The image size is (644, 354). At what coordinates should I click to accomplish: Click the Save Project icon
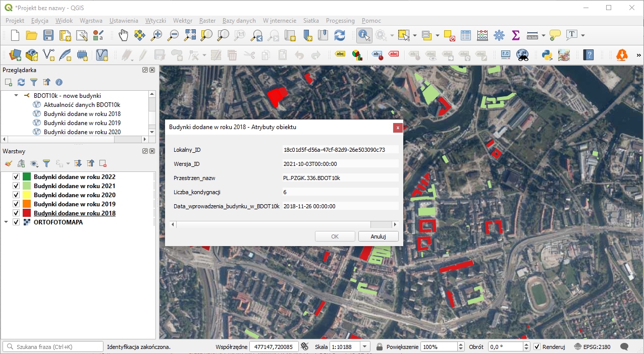tap(48, 35)
